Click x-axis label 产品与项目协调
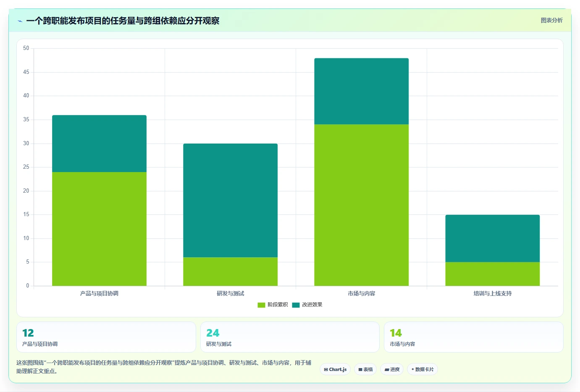Screen dimensions: 580x392 point(99,293)
